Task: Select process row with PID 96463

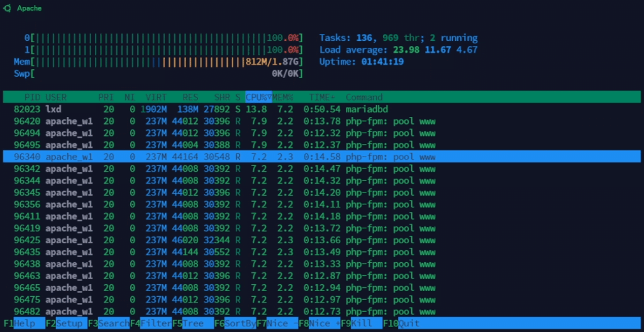Action: (x=321, y=276)
